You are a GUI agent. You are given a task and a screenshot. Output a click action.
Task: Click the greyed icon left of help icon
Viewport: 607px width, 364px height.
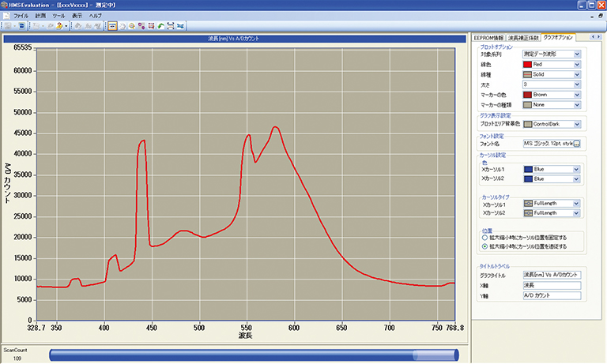[x=51, y=26]
